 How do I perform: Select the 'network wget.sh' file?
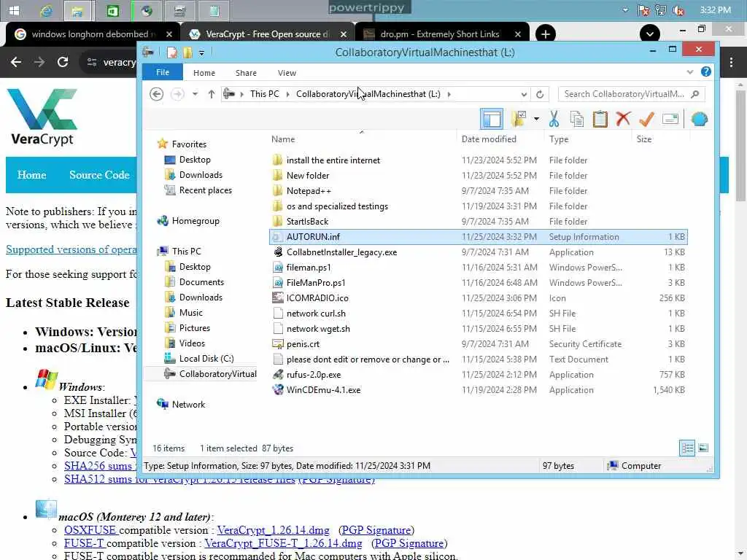click(x=479, y=329)
